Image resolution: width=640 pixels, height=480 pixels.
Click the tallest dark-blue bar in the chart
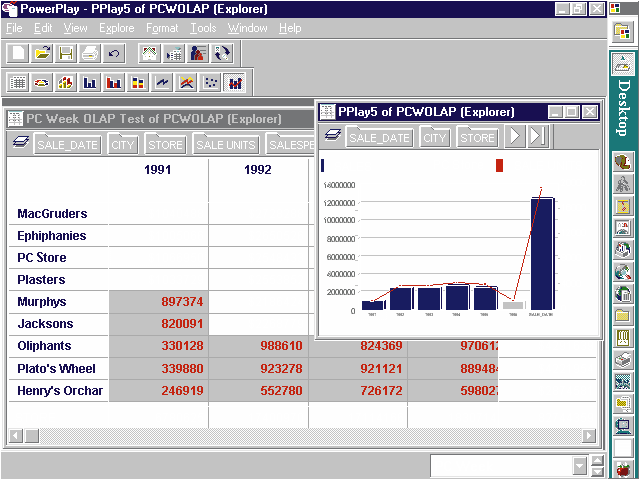542,253
